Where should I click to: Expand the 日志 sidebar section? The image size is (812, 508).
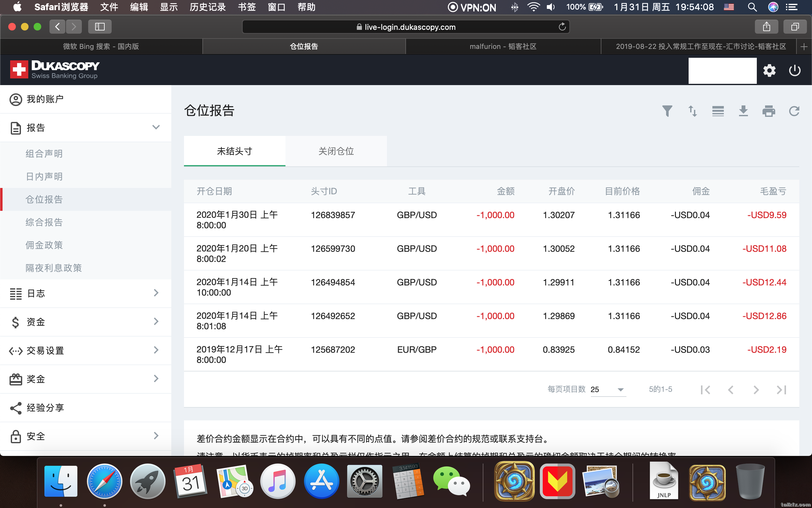pyautogui.click(x=156, y=293)
